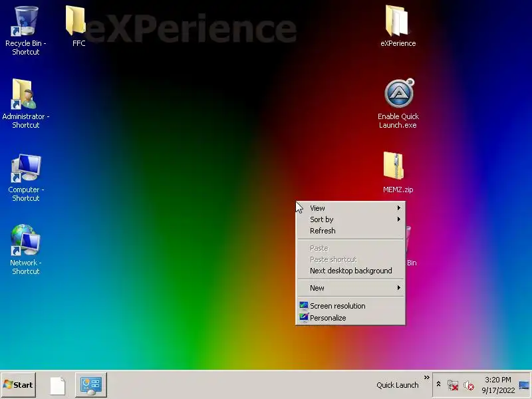
Task: Click the Quick Launch toolbar label
Action: pos(397,385)
